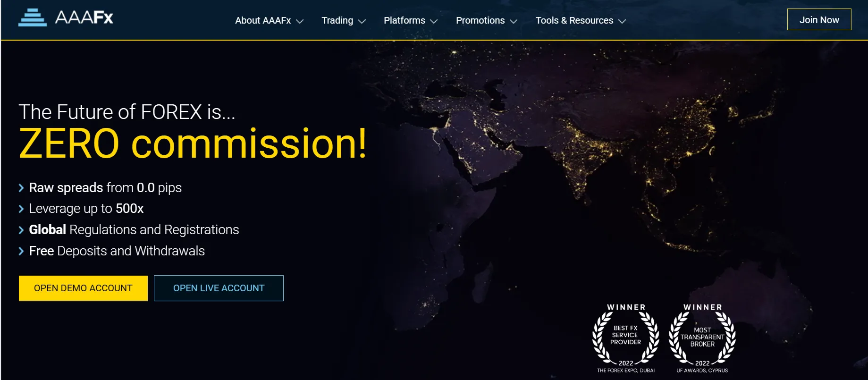Click 'Free Deposits and Withdrawals' text

117,251
